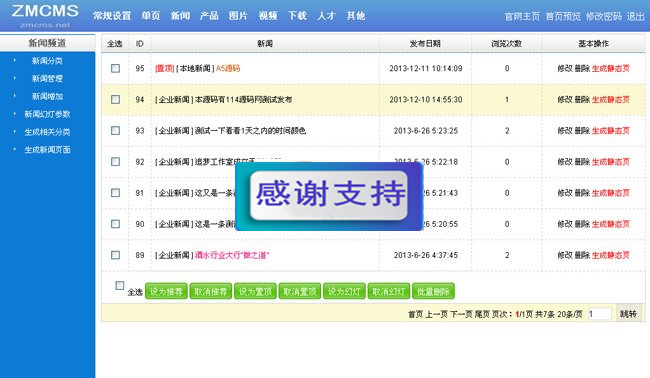Click the 设为推荐 button
The width and height of the screenshot is (650, 378).
coord(166,291)
